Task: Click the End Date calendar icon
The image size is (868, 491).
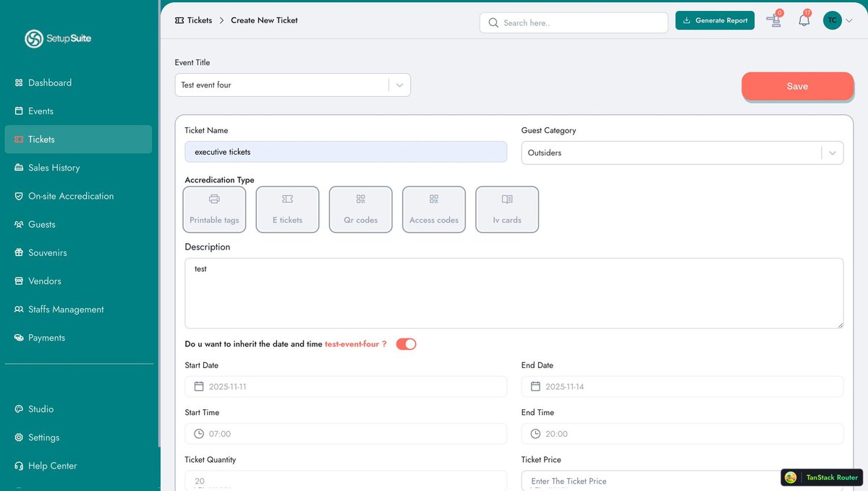Action: click(535, 387)
